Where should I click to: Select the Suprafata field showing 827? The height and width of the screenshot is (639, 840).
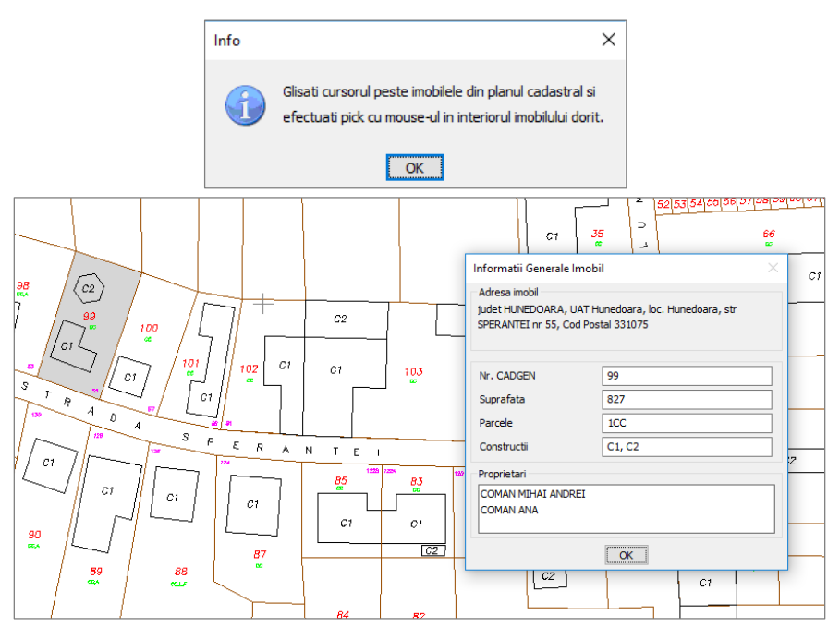coord(687,399)
